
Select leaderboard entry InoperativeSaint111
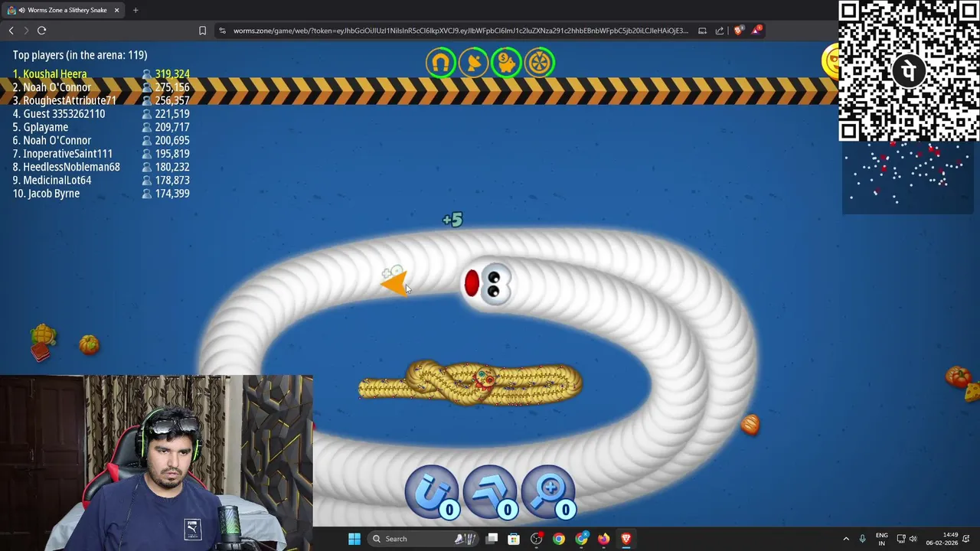click(x=63, y=154)
